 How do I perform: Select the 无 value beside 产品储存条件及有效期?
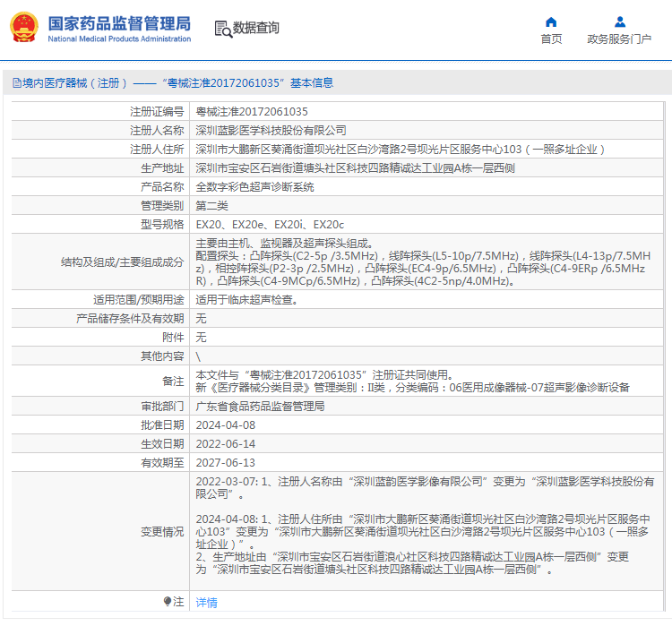[201, 318]
